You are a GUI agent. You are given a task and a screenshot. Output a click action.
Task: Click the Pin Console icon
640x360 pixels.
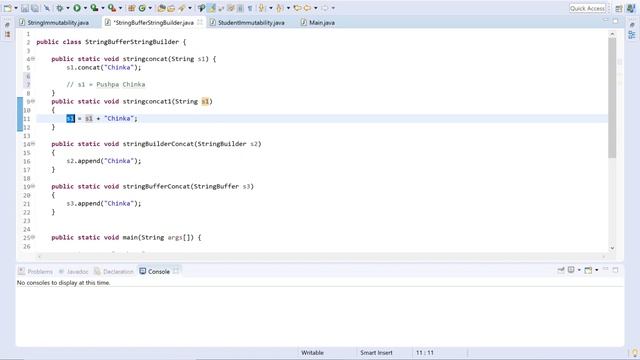click(x=561, y=270)
